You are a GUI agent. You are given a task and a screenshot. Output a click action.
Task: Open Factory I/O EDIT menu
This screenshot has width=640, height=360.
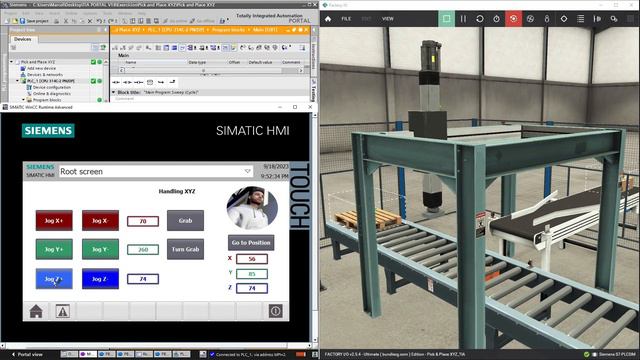point(367,19)
